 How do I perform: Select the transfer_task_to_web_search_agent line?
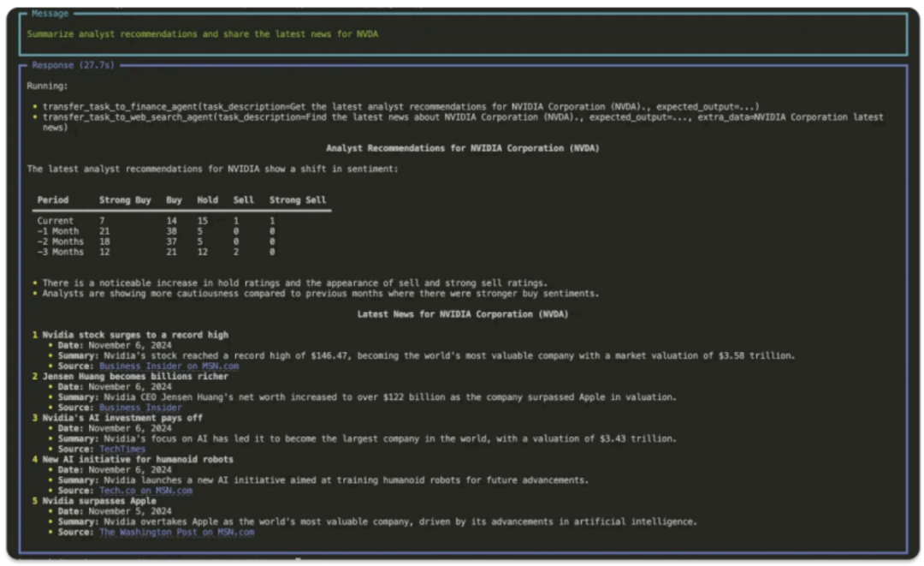click(463, 122)
